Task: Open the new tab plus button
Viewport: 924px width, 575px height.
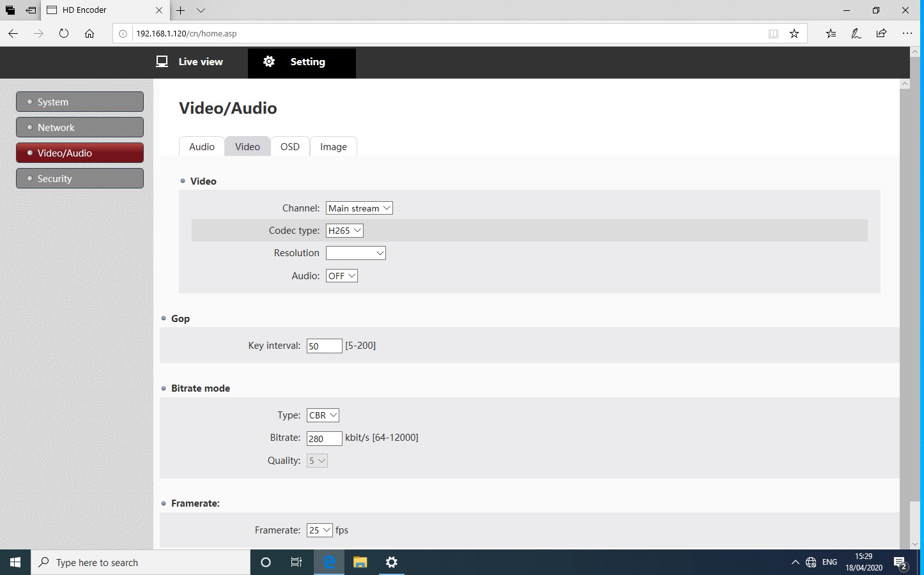Action: [181, 10]
